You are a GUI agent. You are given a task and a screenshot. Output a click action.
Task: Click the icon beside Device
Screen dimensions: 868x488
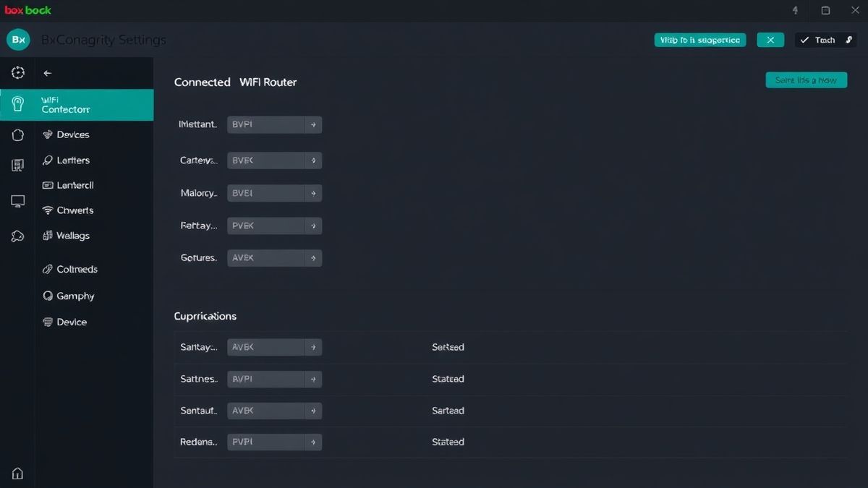[48, 322]
